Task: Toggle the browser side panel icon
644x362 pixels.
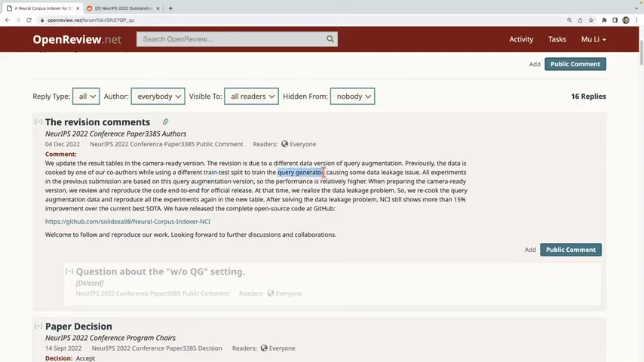Action: tap(615, 20)
